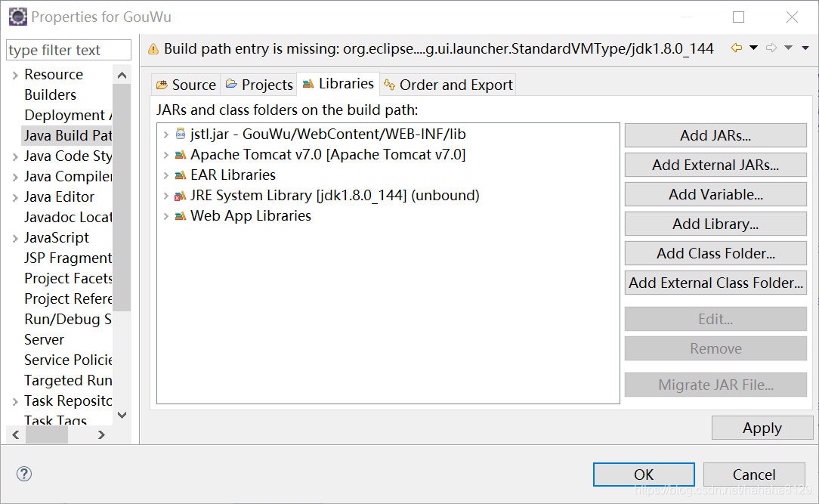Select Server in the property tree

point(44,339)
